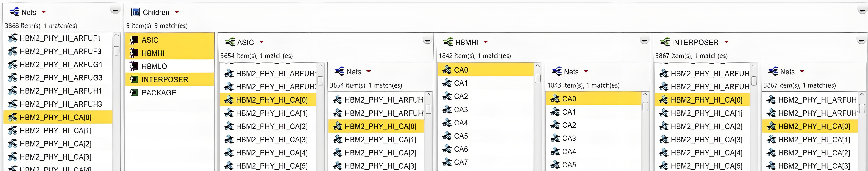868x171 pixels.
Task: Click the HBMHI sub-panel header icon
Action: 448,42
